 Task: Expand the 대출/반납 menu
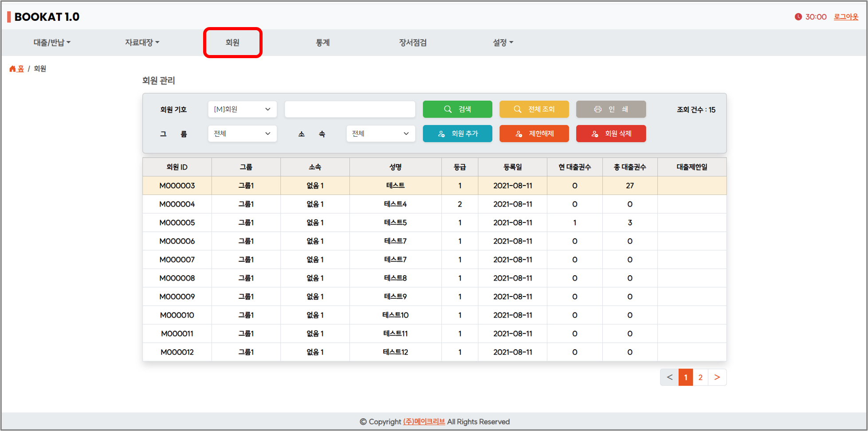pos(52,43)
